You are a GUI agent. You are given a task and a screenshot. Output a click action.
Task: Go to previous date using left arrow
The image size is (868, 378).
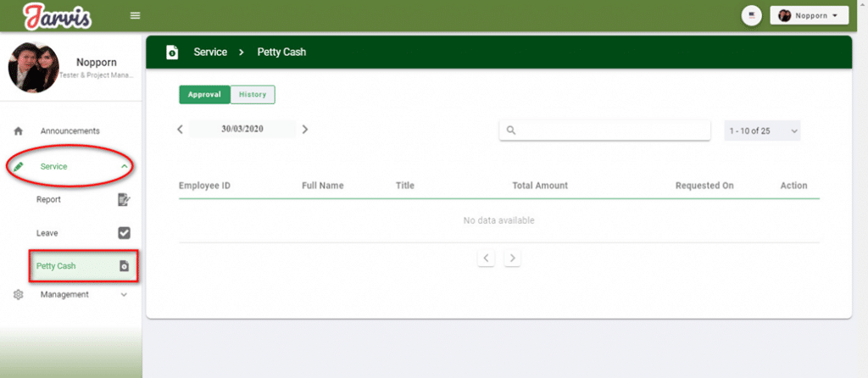pos(180,130)
